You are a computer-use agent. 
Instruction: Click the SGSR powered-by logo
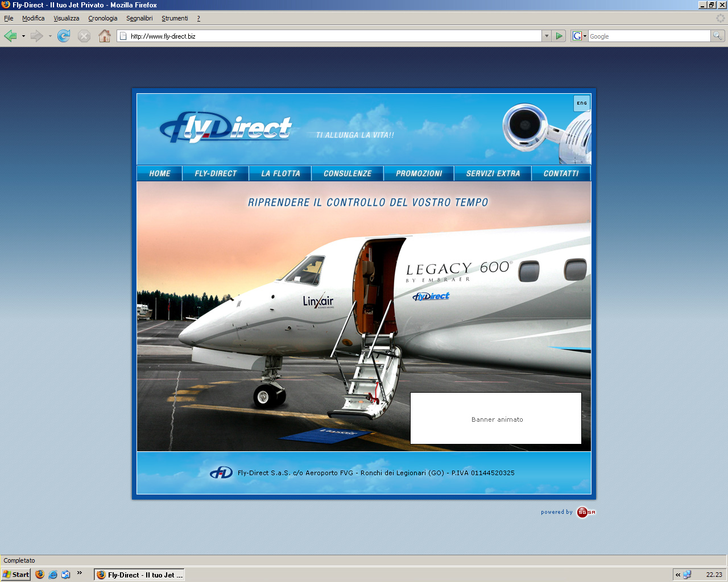[x=586, y=512]
